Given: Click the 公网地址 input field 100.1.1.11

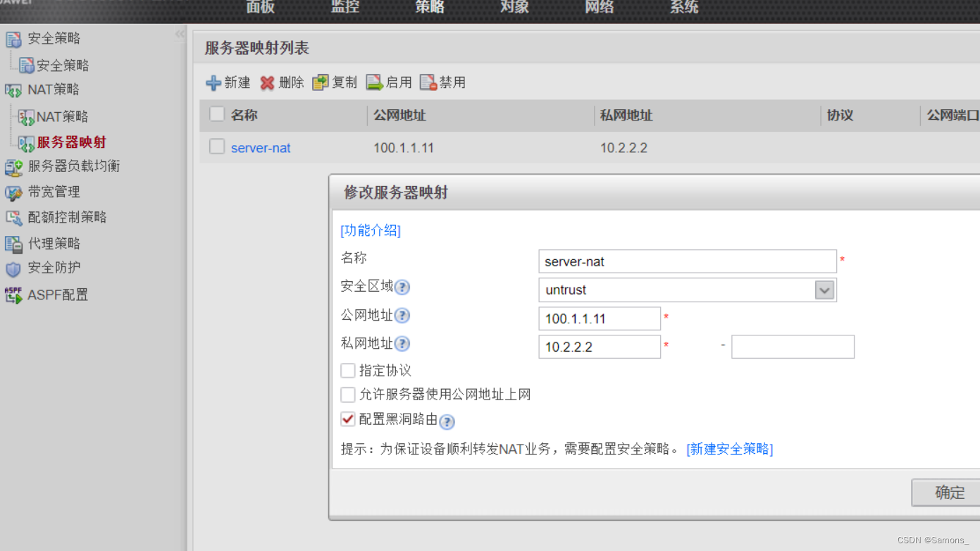Looking at the screenshot, I should tap(600, 318).
